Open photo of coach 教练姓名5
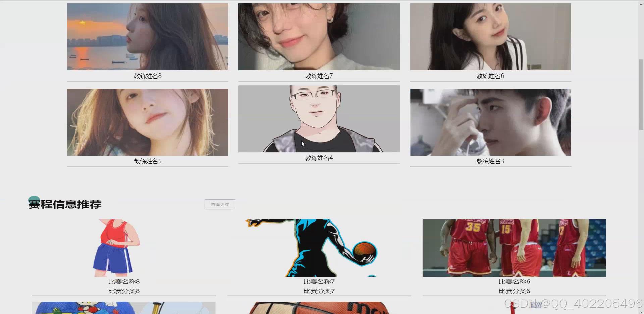 coord(148,122)
